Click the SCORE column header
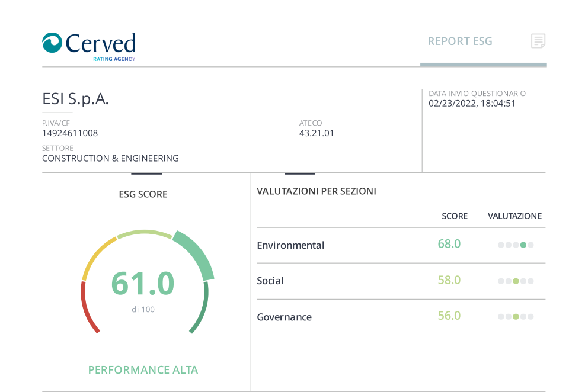The image size is (588, 392). pos(455,216)
